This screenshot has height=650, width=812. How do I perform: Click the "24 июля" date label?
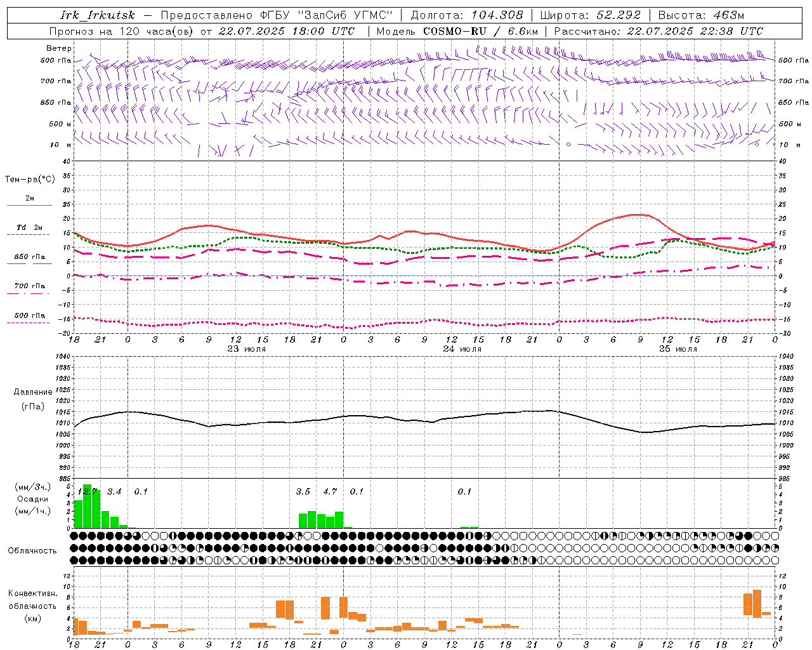pos(462,349)
